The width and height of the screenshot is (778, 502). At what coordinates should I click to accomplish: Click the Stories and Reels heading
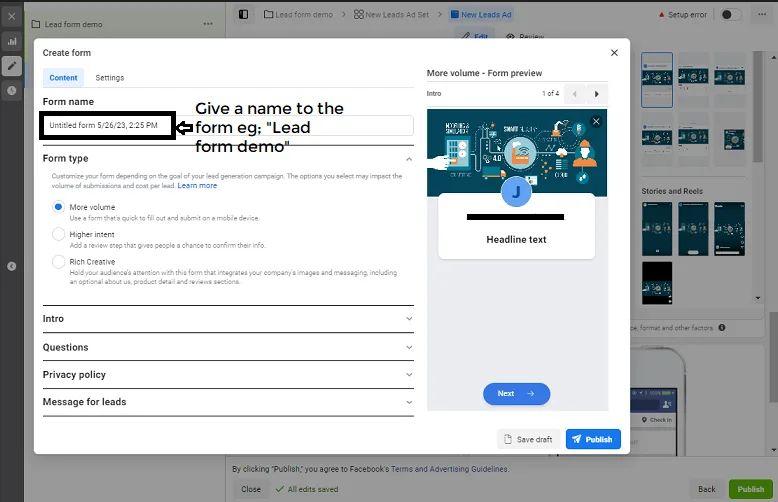point(672,191)
